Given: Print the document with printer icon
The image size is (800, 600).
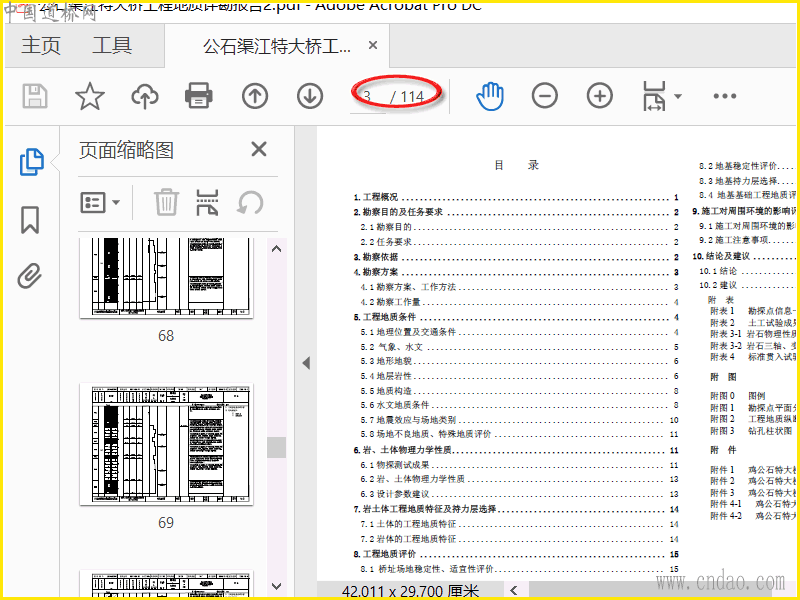Looking at the screenshot, I should (199, 95).
